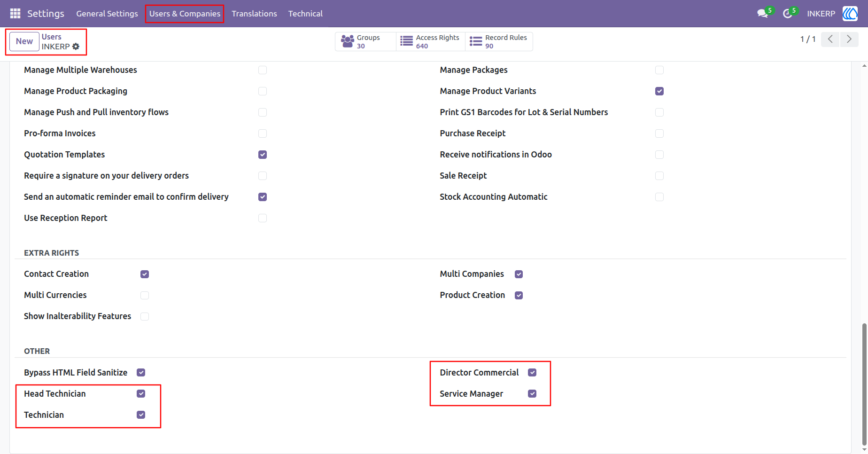This screenshot has height=454, width=868.
Task: Open the apps grid menu icon
Action: click(15, 14)
